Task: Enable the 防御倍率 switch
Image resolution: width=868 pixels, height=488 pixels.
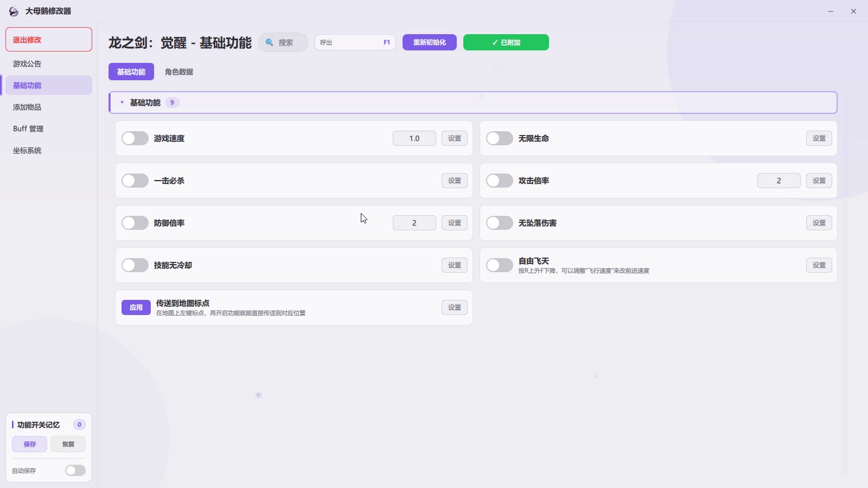Action: pyautogui.click(x=135, y=223)
